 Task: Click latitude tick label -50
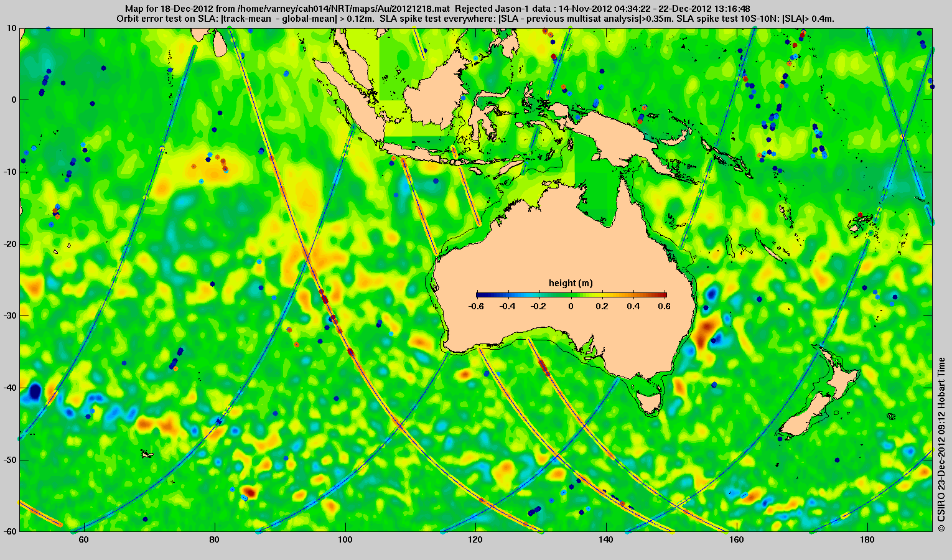11,460
